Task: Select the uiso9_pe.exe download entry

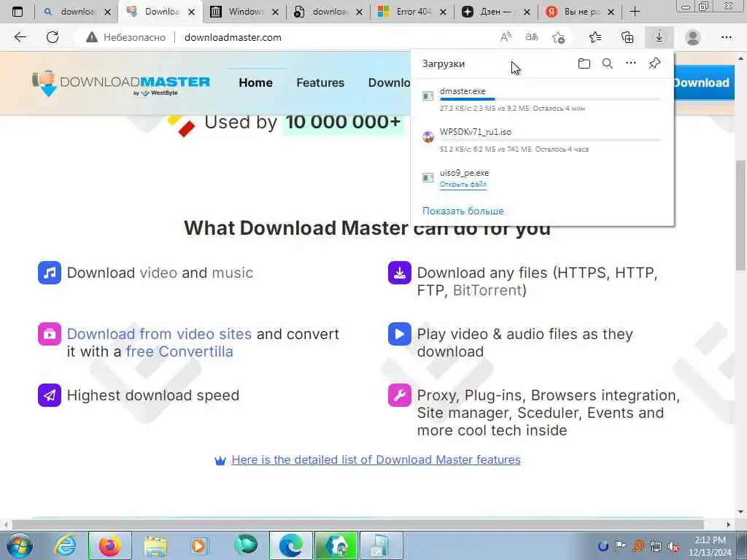Action: (542, 178)
